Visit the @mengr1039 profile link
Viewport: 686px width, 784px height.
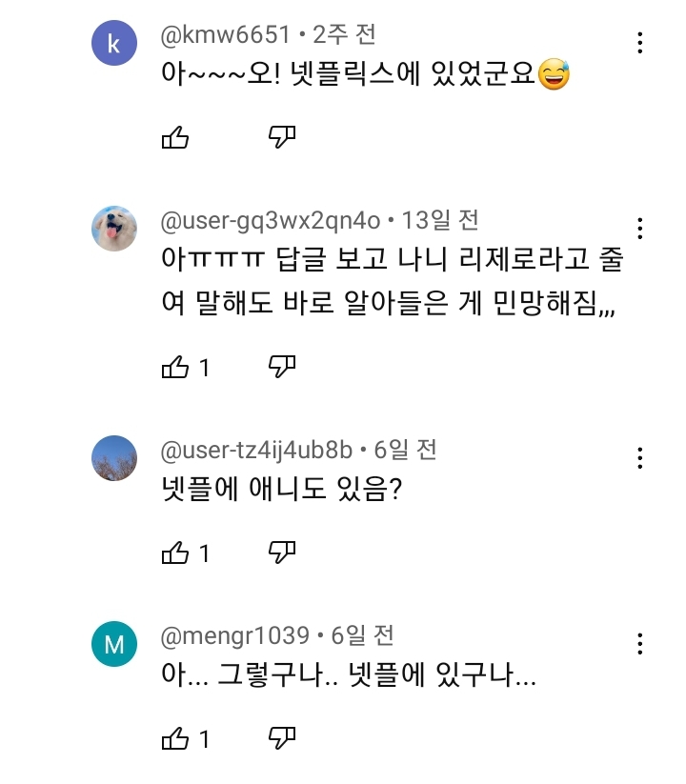pos(234,635)
